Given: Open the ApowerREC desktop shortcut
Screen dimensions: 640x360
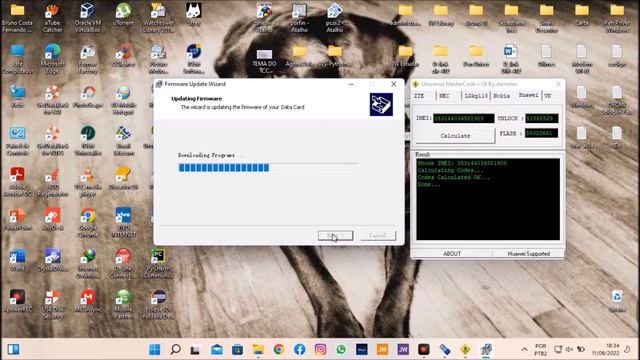Looking at the screenshot, I should coord(18,301).
